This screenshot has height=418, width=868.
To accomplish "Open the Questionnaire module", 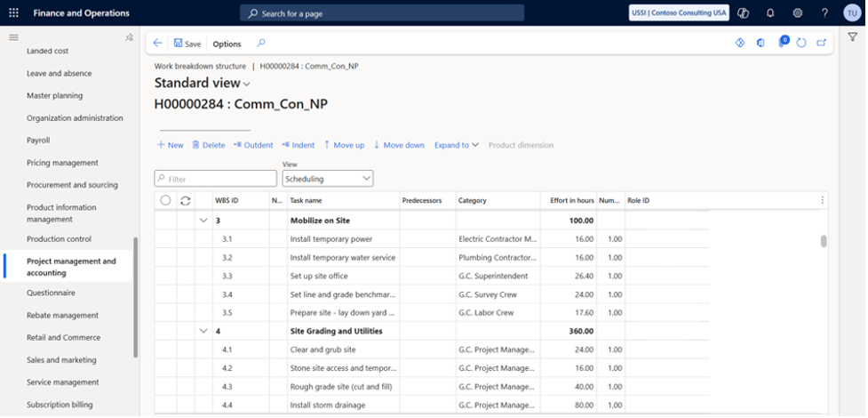I will (51, 293).
